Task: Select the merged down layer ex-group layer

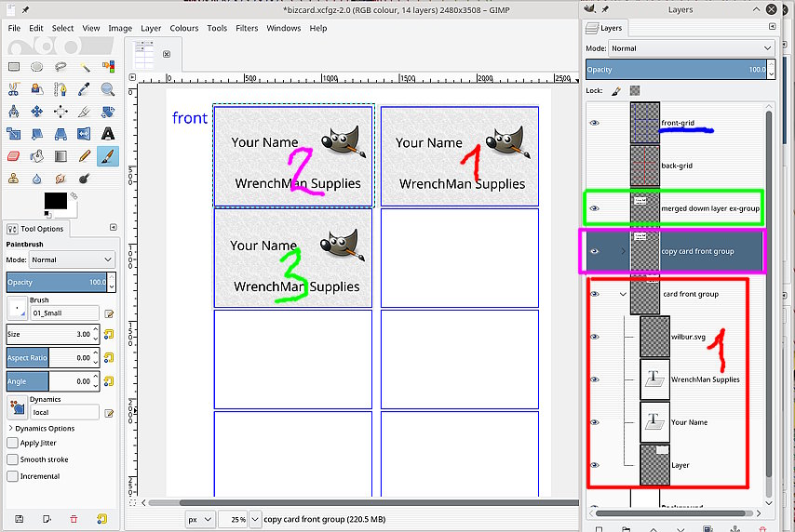Action: [x=709, y=208]
